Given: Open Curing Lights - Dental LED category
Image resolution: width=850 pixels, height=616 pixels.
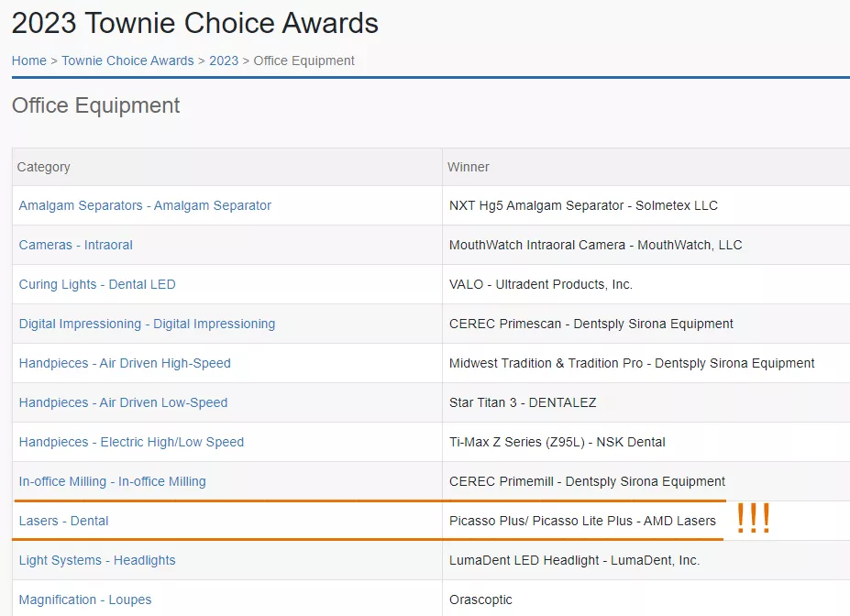Looking at the screenshot, I should [x=97, y=285].
